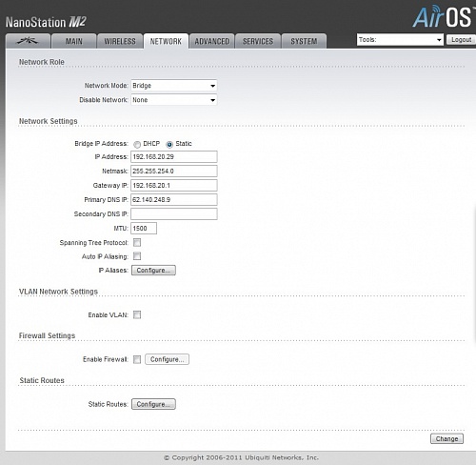
Task: Click Configure for IP Aliases
Action: pos(153,271)
